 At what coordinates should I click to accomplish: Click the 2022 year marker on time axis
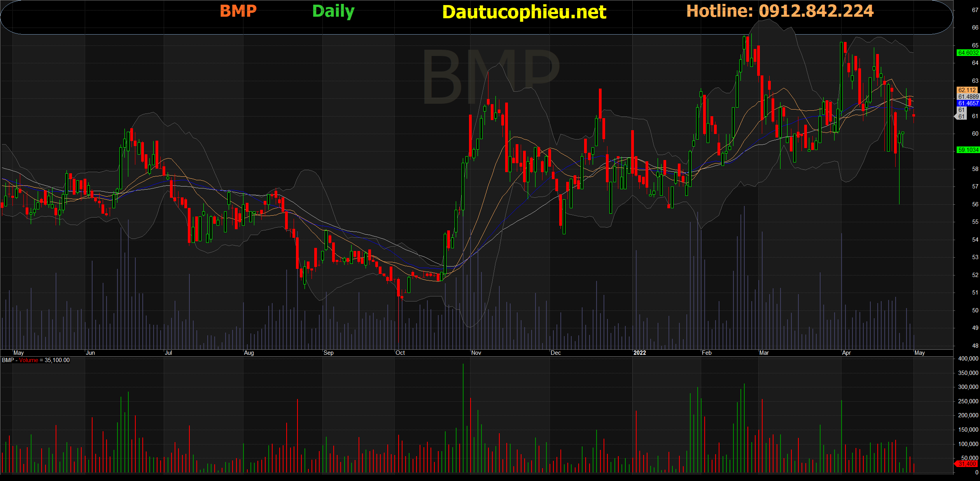tap(639, 353)
